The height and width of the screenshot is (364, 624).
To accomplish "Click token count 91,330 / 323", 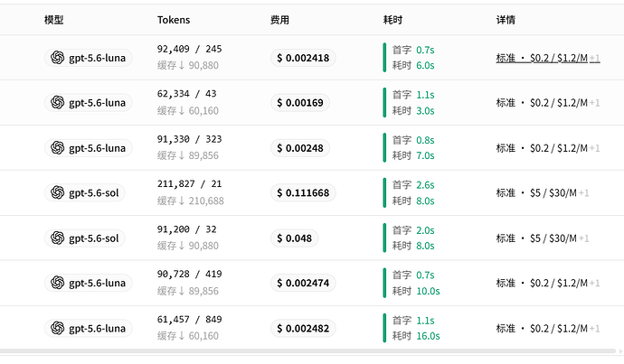I will coord(189,139).
